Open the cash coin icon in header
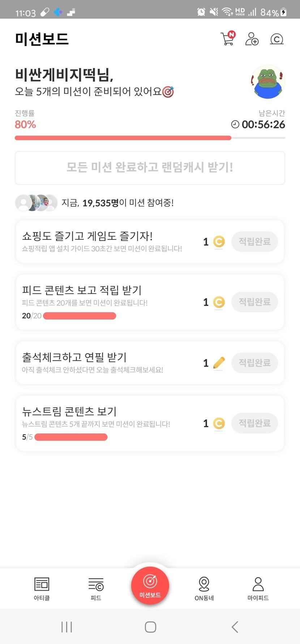Screen dimensions: 300x644 tap(277, 39)
